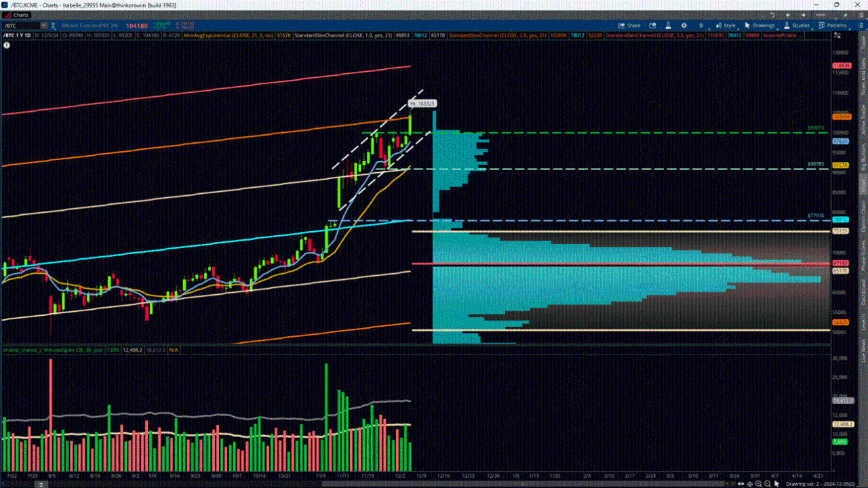Click the crosshair pan icon at bottom
868x488 pixels.
750,484
